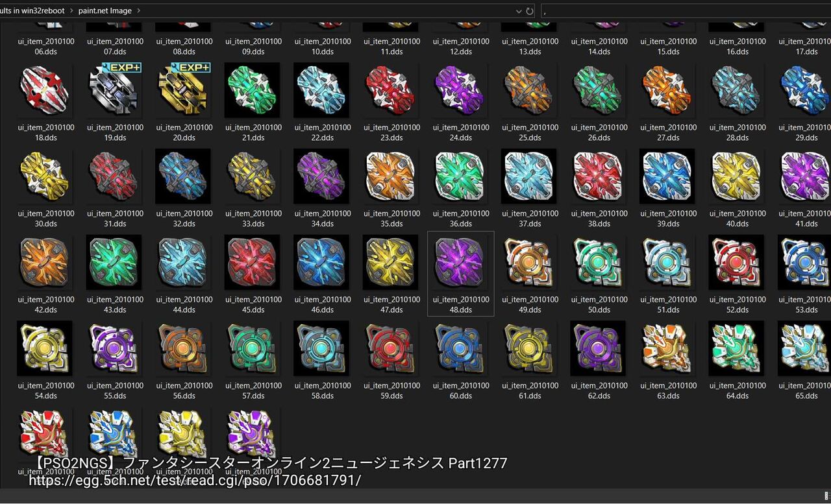This screenshot has height=504, width=831.
Task: Select the green capsule ui_item_201010021.dds icon
Action: click(253, 90)
